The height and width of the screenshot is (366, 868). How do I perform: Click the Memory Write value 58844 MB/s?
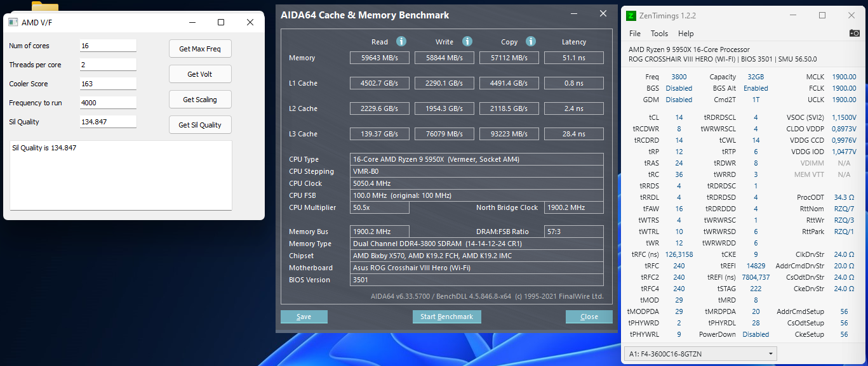[x=444, y=58]
